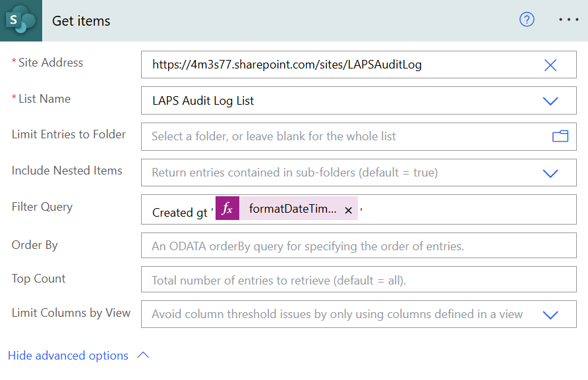Click the Top Count input field
588x380 pixels.
[x=359, y=280]
